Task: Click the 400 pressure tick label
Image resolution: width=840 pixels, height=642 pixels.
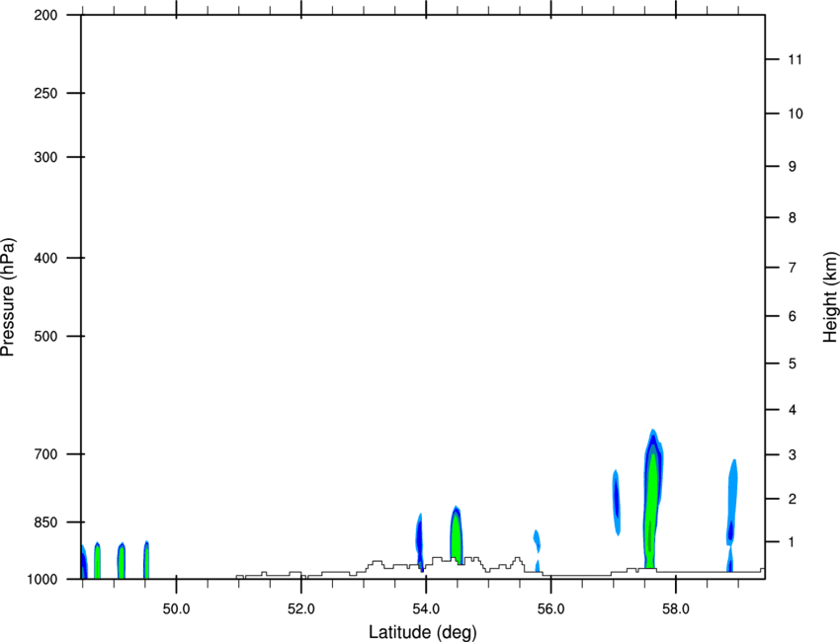Action: pos(46,258)
